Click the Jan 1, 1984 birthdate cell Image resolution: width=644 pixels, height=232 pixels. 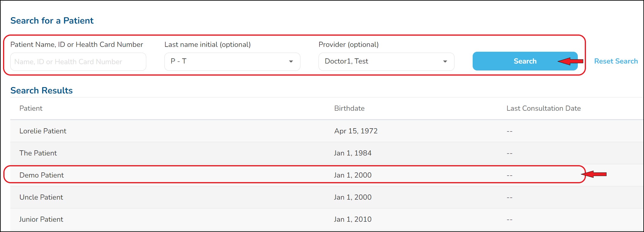coord(353,153)
